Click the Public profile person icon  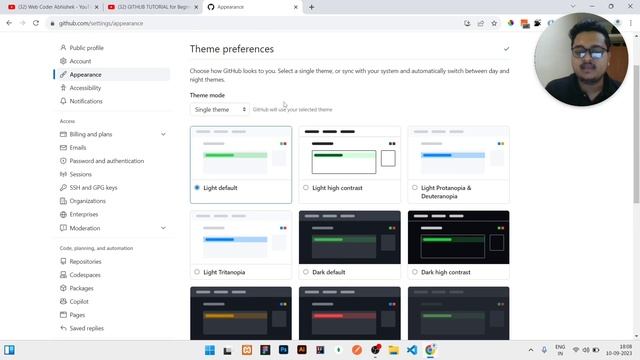(x=63, y=48)
